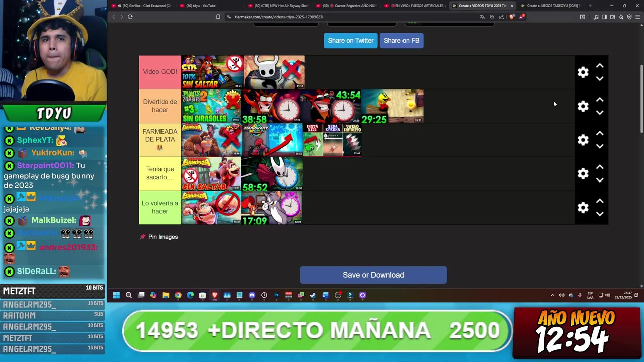Click Share on FB button
This screenshot has width=644, height=362.
tap(401, 40)
